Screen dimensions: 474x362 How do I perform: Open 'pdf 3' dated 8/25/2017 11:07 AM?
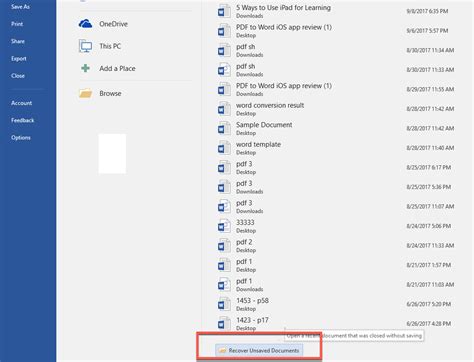(337, 207)
